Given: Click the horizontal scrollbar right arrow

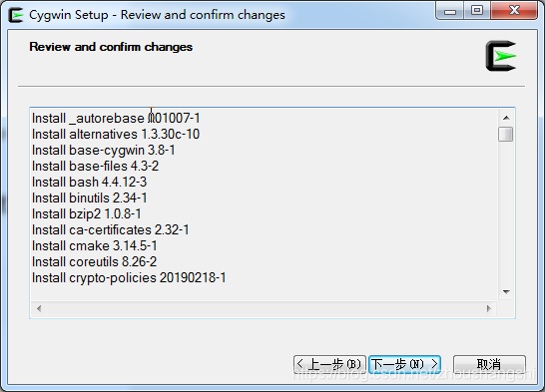Looking at the screenshot, I should pyautogui.click(x=489, y=308).
